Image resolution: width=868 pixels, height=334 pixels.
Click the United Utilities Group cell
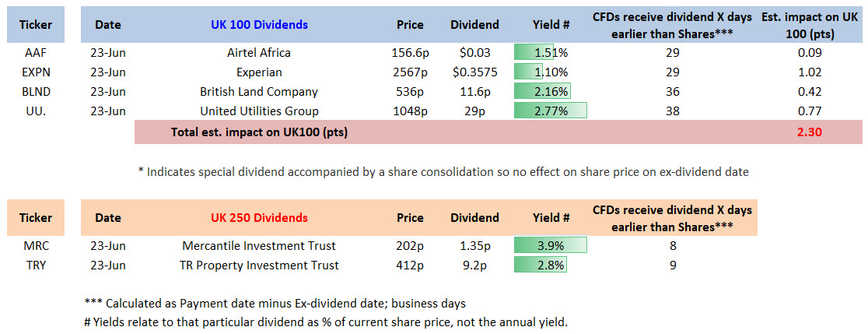(x=259, y=111)
